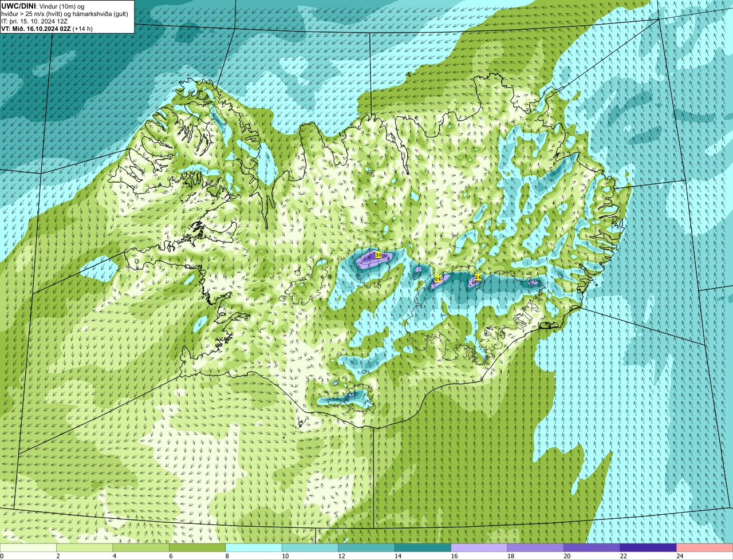Click the legend tick label 24

[679, 555]
